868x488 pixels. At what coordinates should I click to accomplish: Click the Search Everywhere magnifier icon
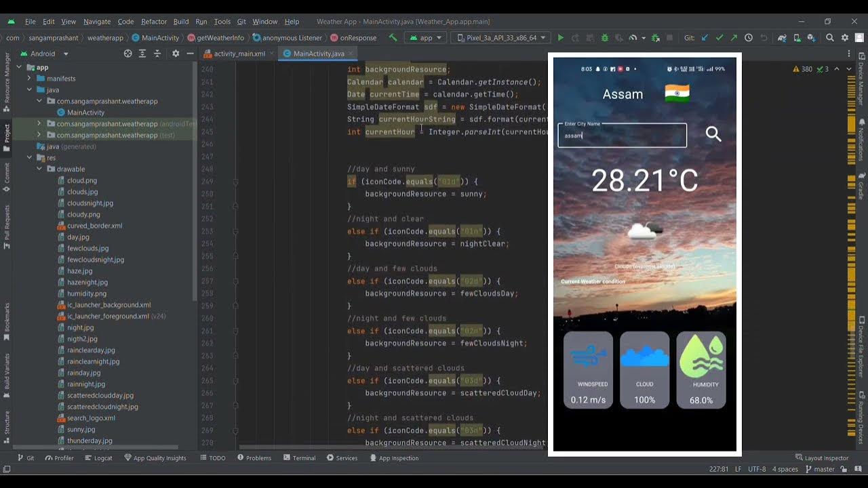tap(830, 38)
